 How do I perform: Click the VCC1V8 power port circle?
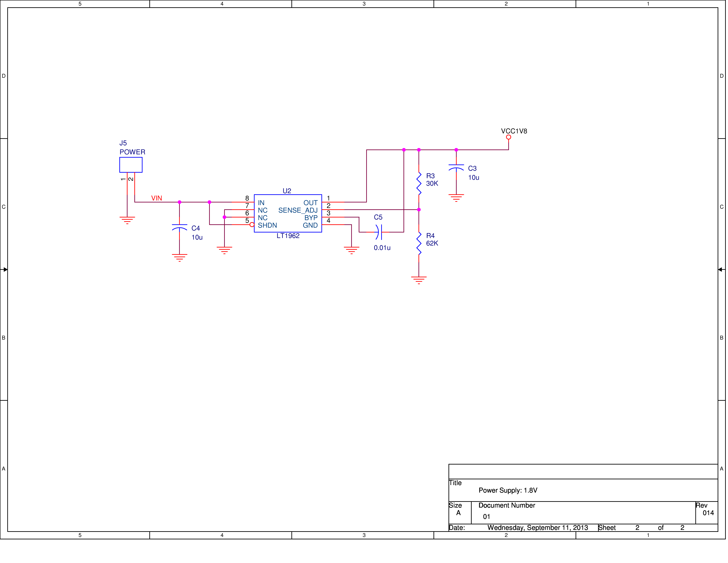click(508, 137)
